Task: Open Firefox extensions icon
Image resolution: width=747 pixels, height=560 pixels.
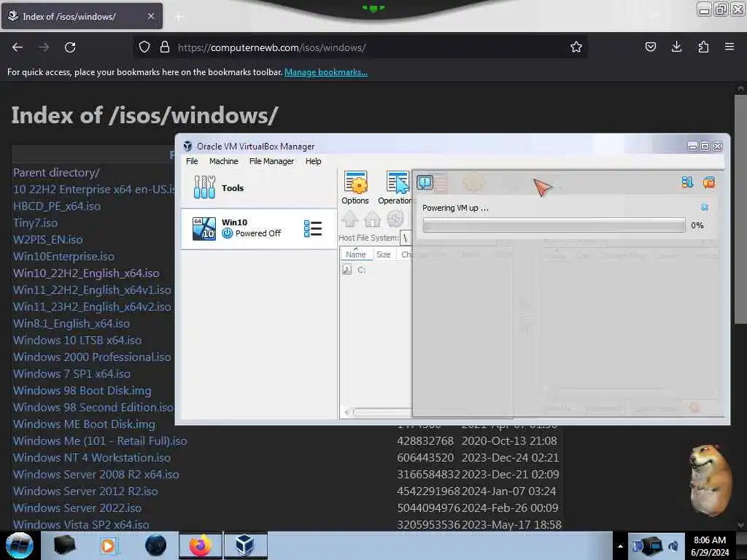Action: coord(703,47)
